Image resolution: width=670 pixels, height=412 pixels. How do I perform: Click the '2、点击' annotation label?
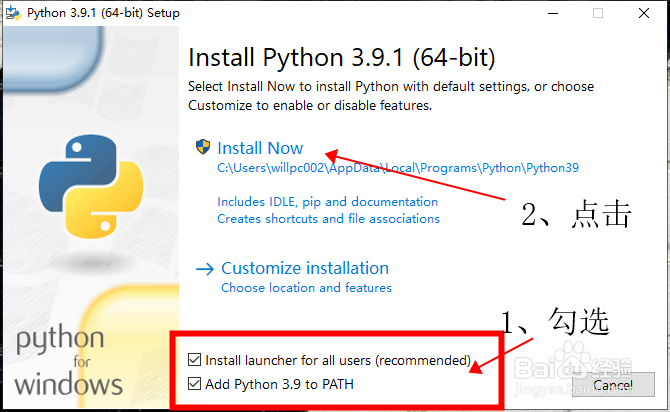[x=577, y=214]
